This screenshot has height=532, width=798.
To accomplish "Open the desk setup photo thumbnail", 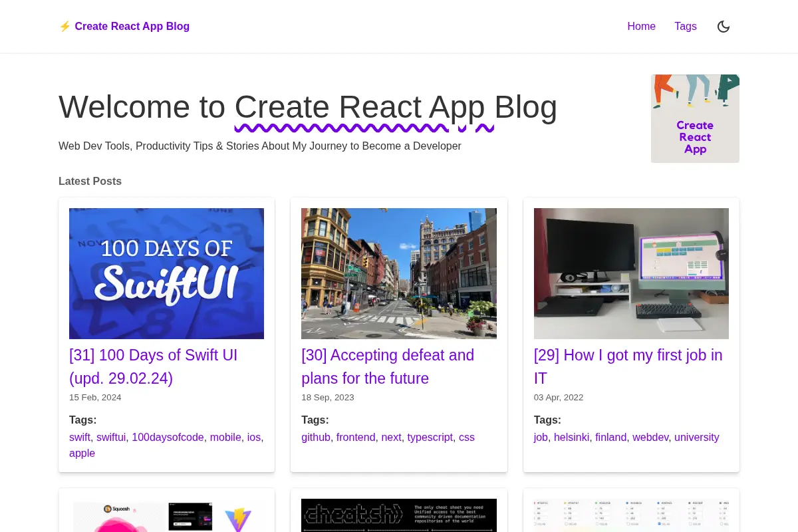I will point(631,273).
